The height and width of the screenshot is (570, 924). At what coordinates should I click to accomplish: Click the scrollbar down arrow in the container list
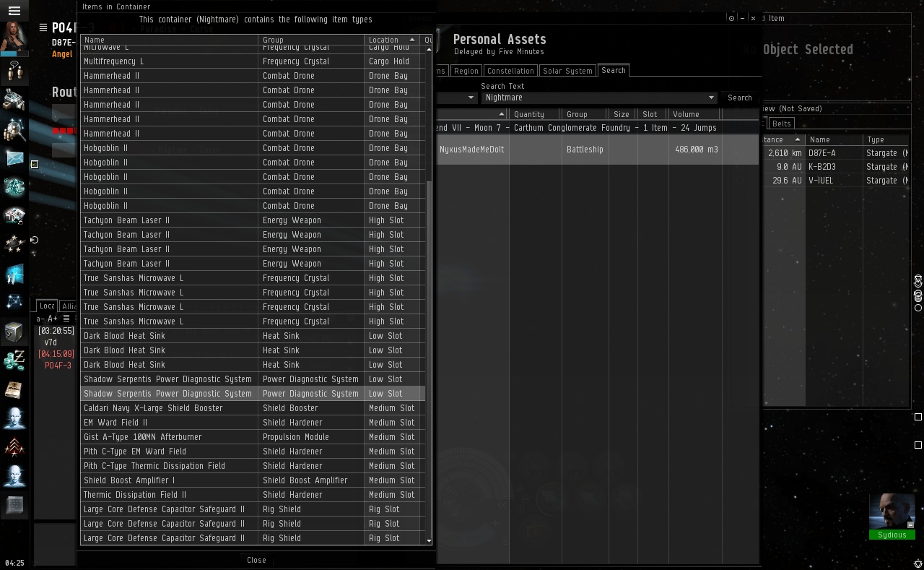(x=430, y=540)
